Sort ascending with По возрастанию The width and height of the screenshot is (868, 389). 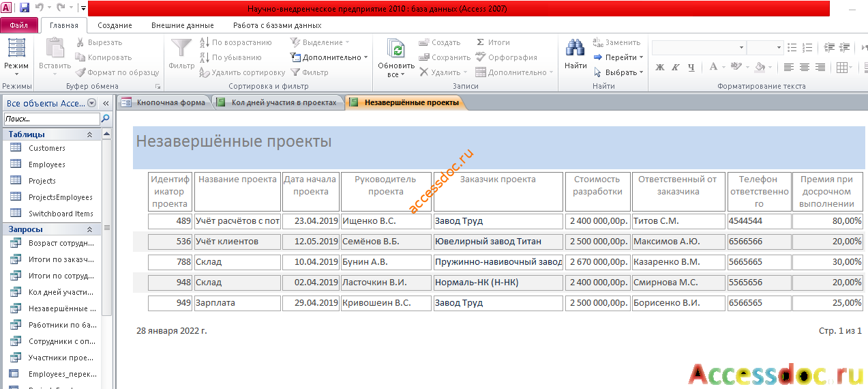(x=235, y=42)
